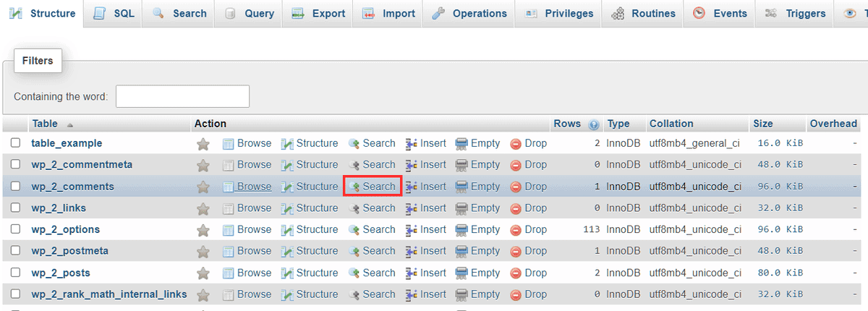Check the table_example row checkbox

[15, 143]
